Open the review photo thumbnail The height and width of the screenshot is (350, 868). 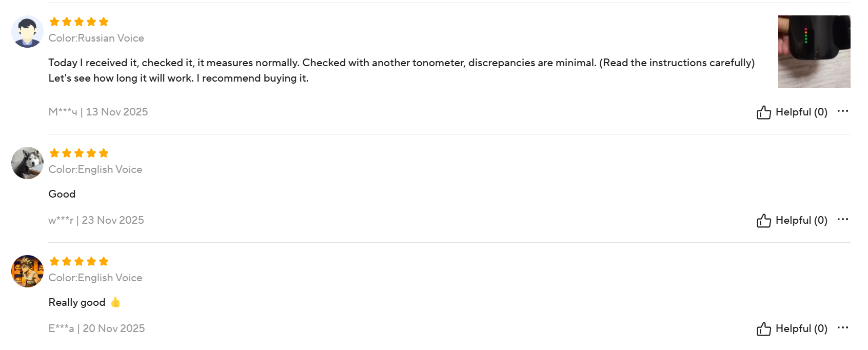point(814,51)
